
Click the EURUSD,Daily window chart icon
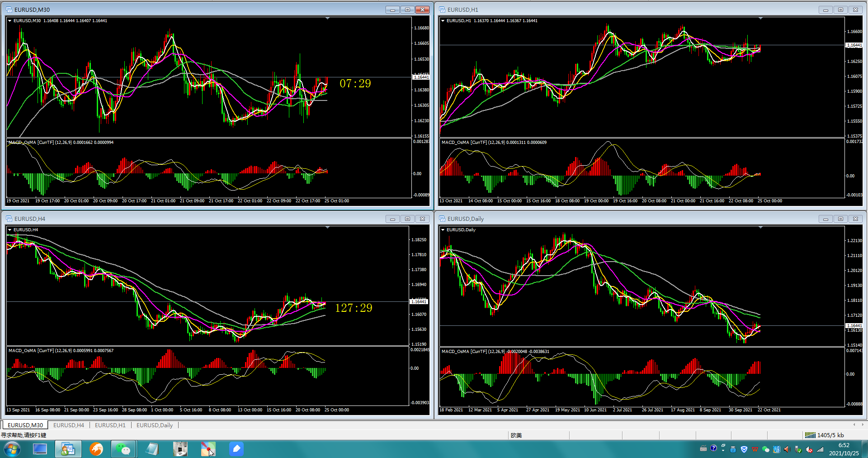[442, 219]
